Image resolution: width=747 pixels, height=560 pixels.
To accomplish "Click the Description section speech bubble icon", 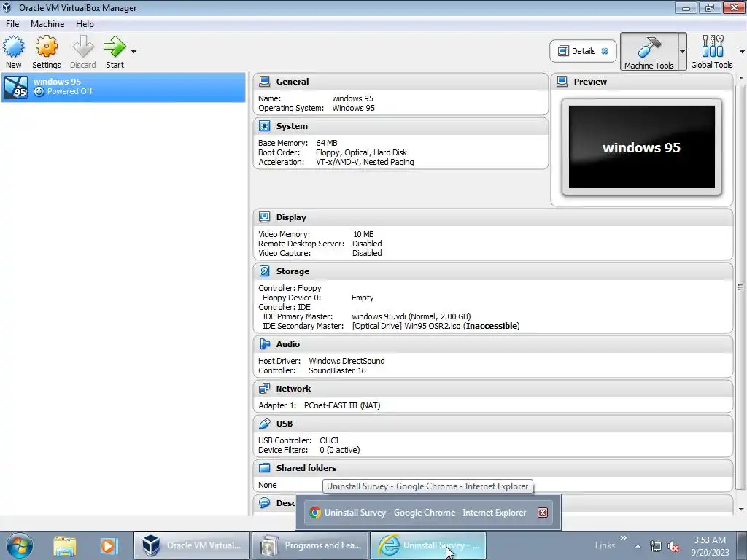I will click(x=264, y=503).
